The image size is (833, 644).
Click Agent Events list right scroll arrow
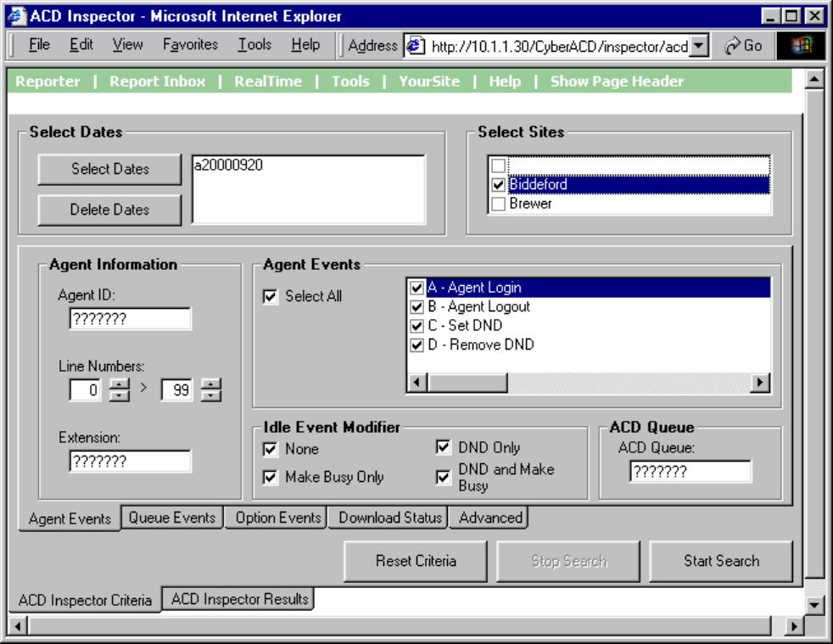coord(760,382)
